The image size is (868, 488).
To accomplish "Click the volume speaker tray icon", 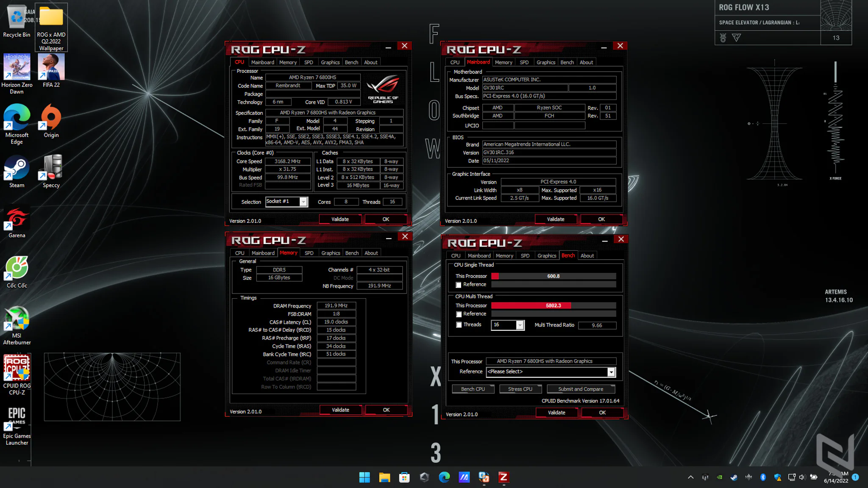I will 802,477.
